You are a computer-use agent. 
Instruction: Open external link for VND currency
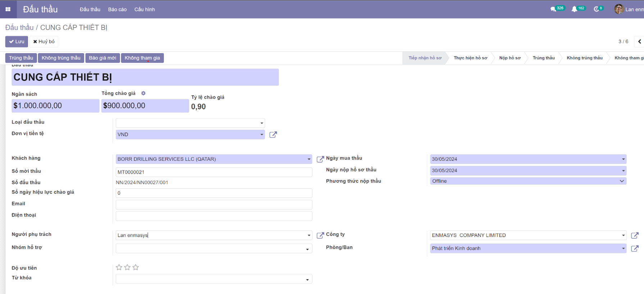[273, 135]
